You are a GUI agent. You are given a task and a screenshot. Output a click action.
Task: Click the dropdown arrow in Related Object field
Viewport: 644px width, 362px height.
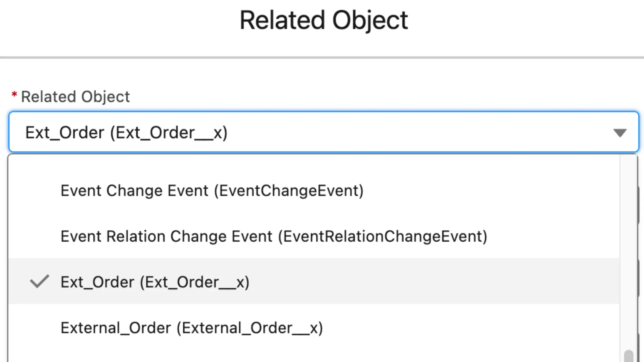pyautogui.click(x=620, y=133)
